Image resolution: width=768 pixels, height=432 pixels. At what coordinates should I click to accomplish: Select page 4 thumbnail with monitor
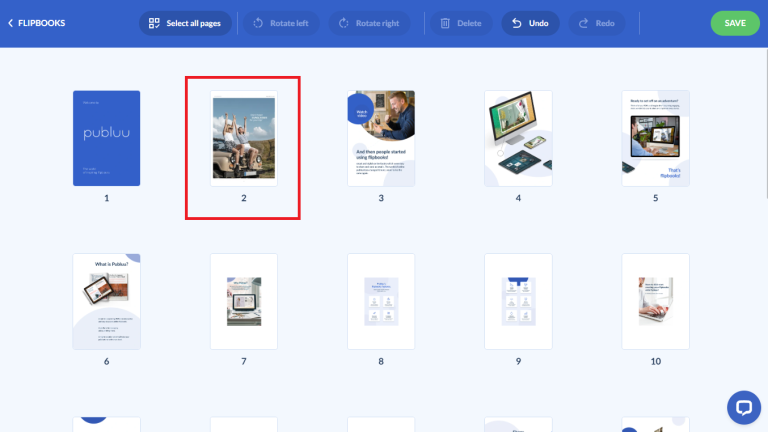point(518,138)
